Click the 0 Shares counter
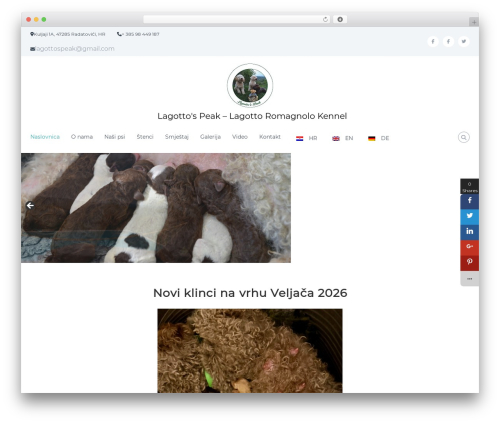The image size is (500, 423). point(470,186)
